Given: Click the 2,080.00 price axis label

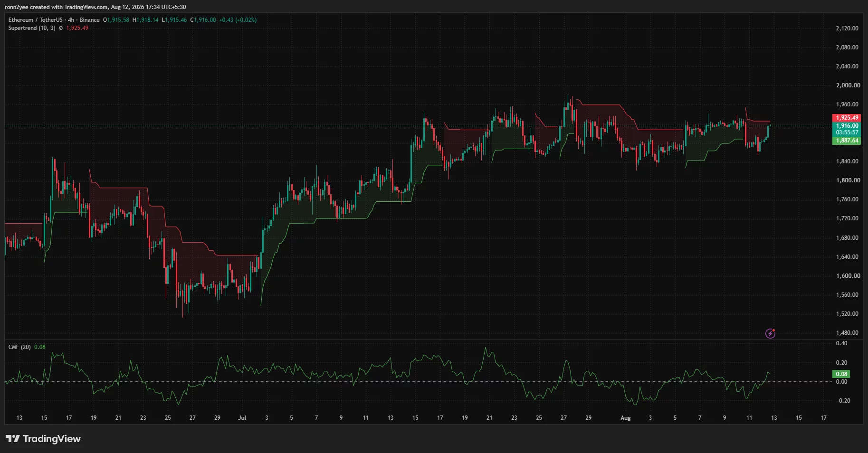Looking at the screenshot, I should (x=847, y=47).
